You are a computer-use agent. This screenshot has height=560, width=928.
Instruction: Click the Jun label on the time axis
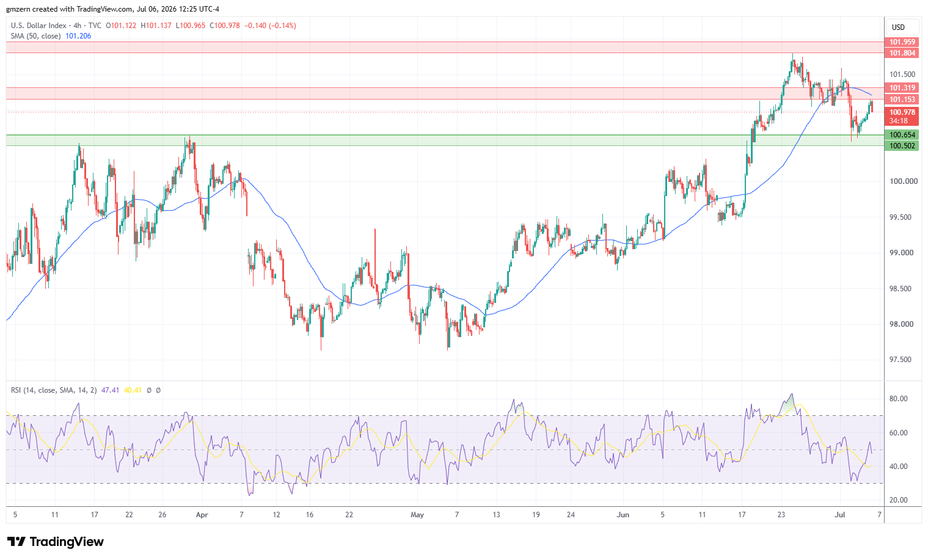tap(623, 515)
